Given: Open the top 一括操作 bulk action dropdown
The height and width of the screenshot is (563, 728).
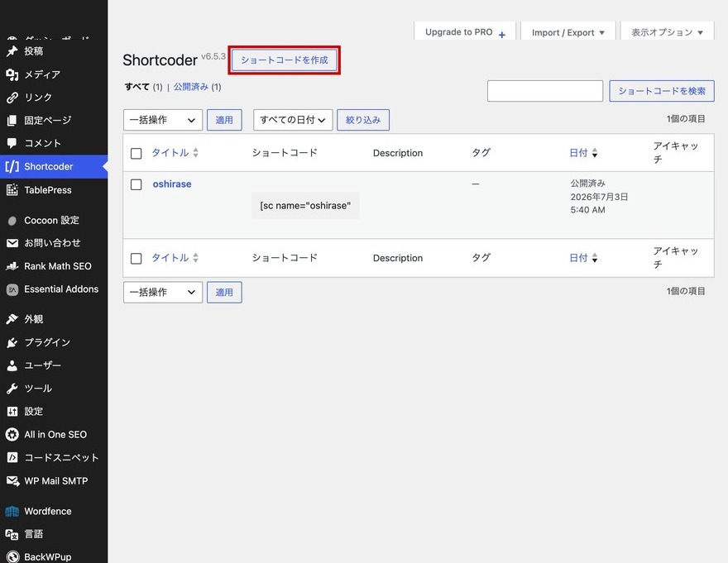Looking at the screenshot, I should [x=163, y=120].
